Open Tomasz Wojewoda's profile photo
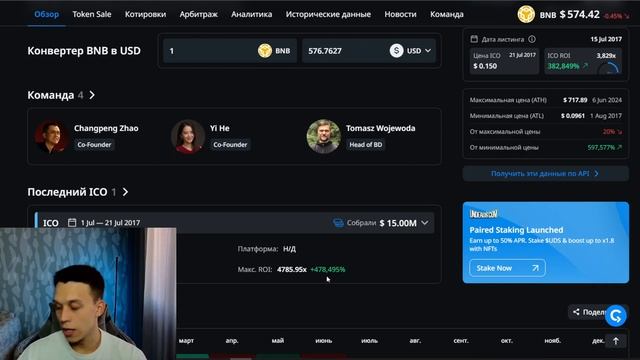Viewport: 640px width, 360px height. (324, 136)
